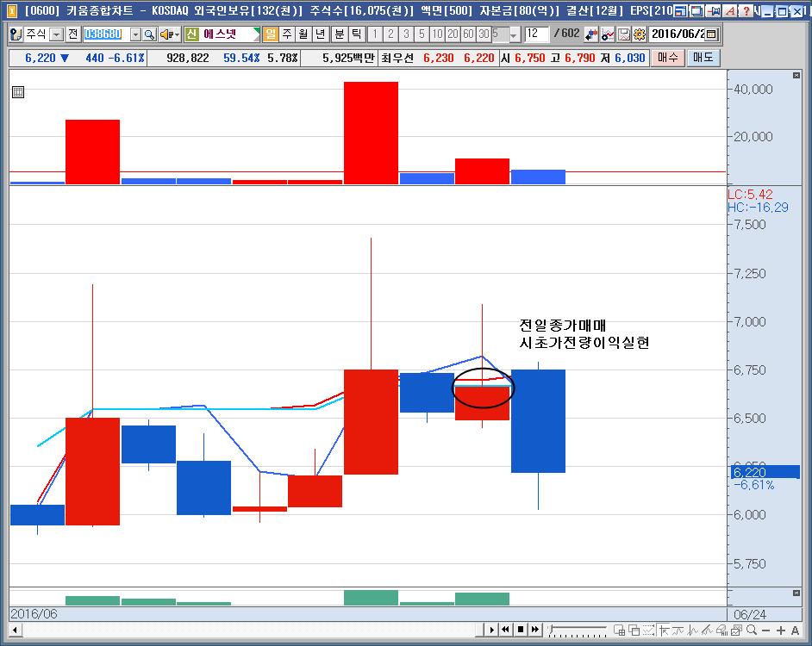Screen dimensions: 812x646
Task: Click the vertical marker chart icon at the bottom
Action: coord(693,630)
